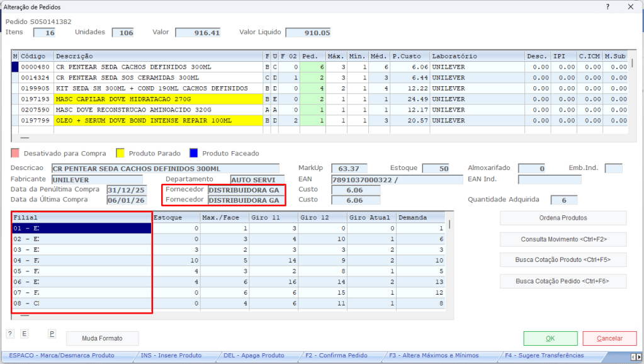Click the Ordena Produtos button
The width and height of the screenshot is (644, 364).
point(563,218)
